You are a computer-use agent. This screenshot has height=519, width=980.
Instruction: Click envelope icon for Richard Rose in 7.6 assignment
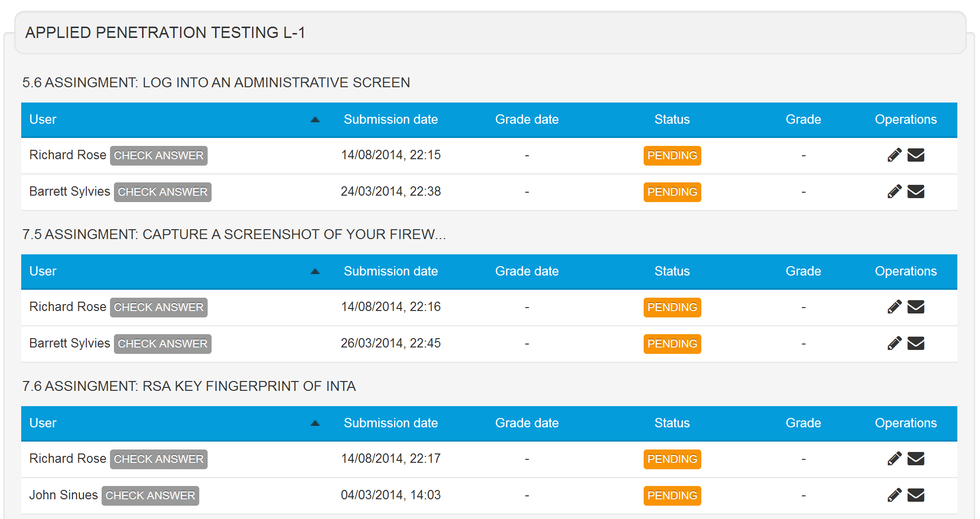[916, 459]
